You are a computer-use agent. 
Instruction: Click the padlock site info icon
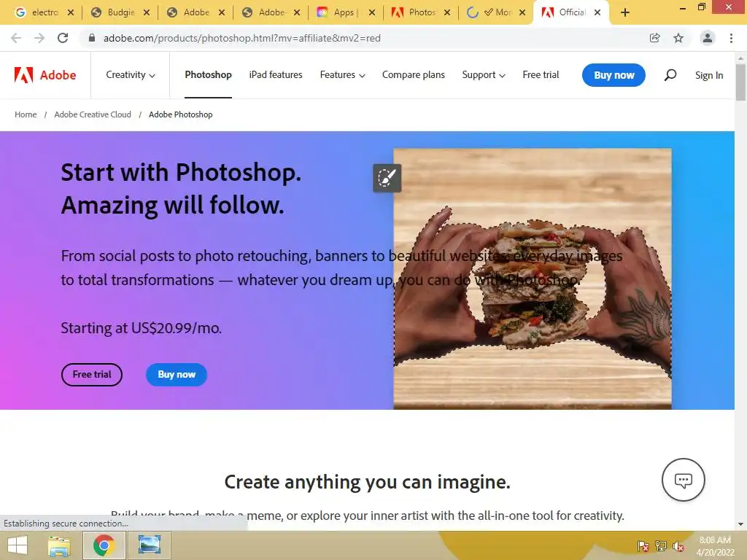(92, 38)
